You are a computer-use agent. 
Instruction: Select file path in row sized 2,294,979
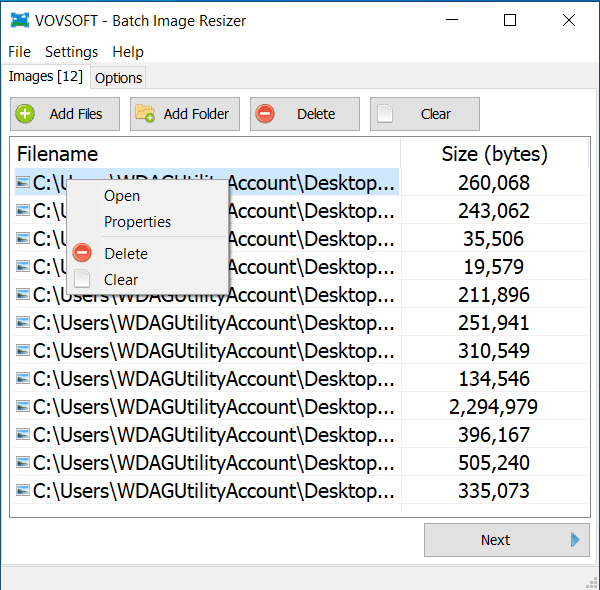pyautogui.click(x=214, y=407)
